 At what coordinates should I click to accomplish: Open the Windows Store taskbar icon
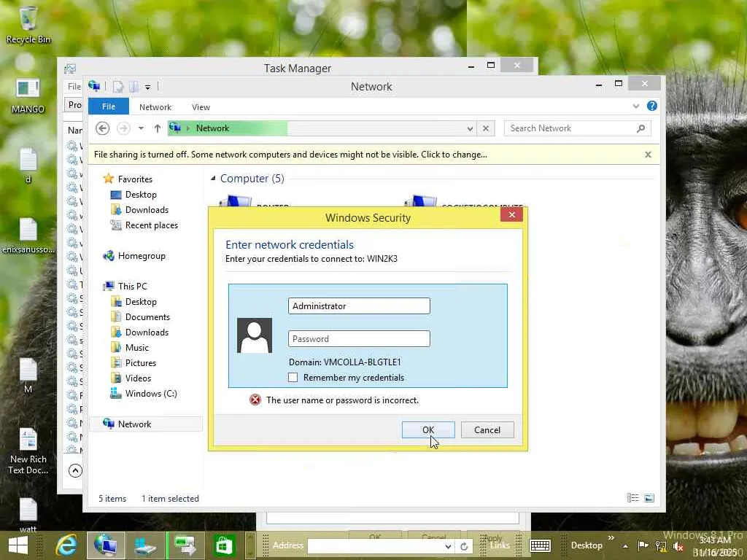tap(224, 545)
